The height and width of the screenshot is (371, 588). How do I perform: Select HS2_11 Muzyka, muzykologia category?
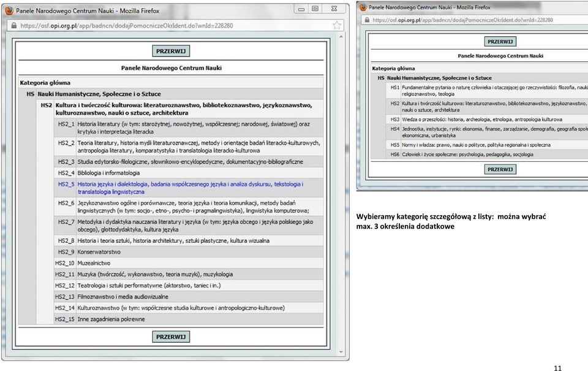click(x=189, y=275)
